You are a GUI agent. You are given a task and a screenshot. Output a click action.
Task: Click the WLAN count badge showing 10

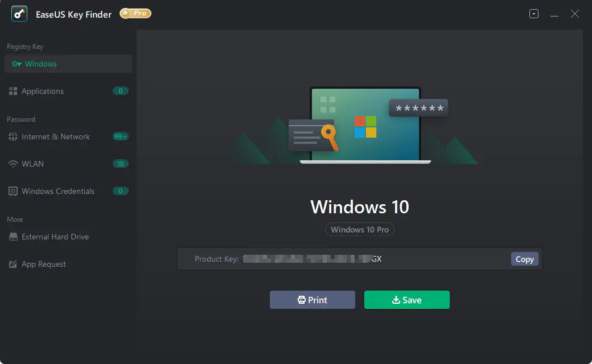[x=120, y=164]
